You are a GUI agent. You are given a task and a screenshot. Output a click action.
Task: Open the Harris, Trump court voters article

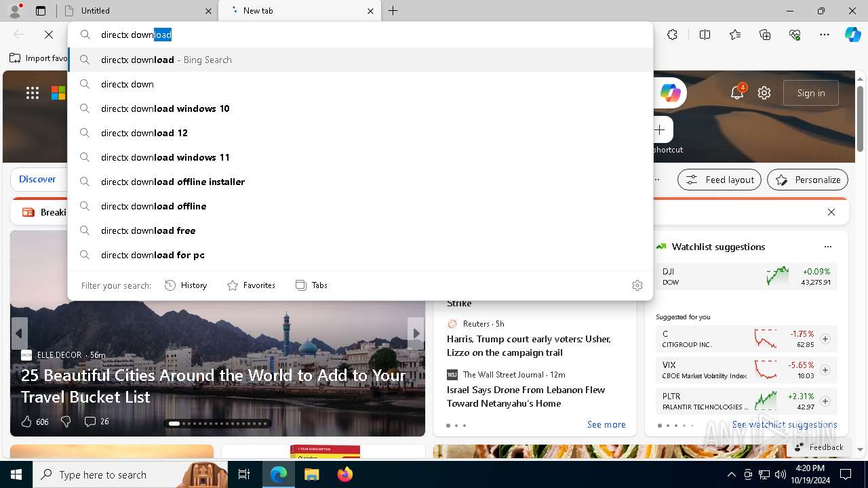coord(529,346)
